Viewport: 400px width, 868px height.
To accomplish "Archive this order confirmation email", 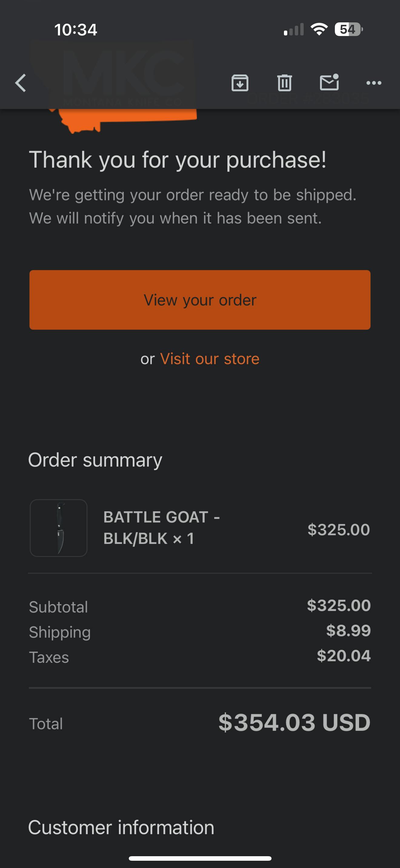I will (x=240, y=83).
